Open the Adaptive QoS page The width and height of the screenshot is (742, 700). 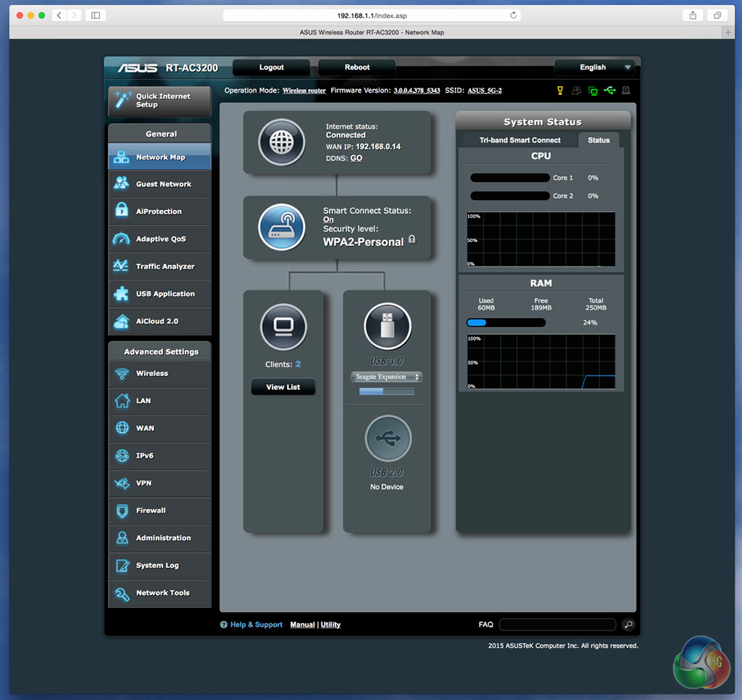[159, 239]
